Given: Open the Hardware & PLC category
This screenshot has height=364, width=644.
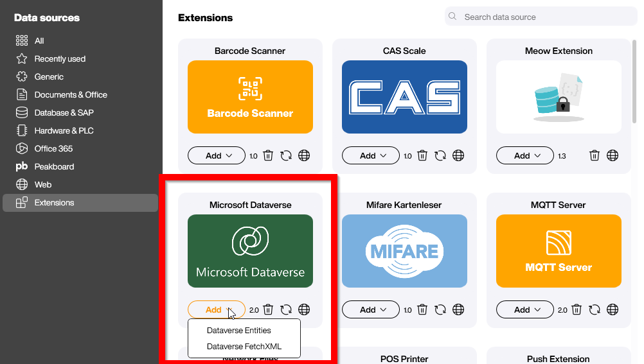Looking at the screenshot, I should (64, 130).
